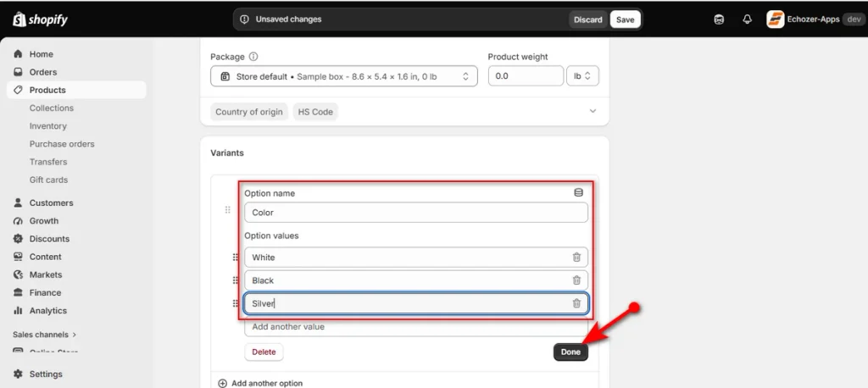868x388 pixels.
Task: Click the connect metafield database icon
Action: click(578, 192)
